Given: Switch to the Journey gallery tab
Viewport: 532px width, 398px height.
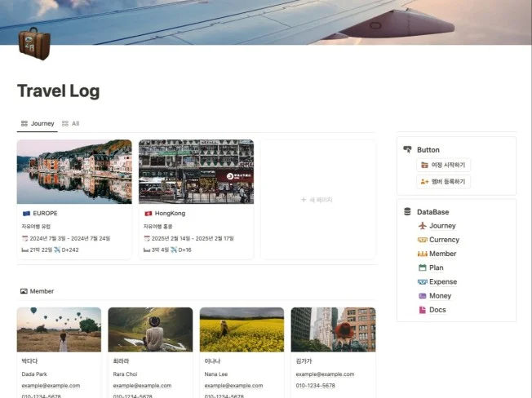Looking at the screenshot, I should point(37,124).
